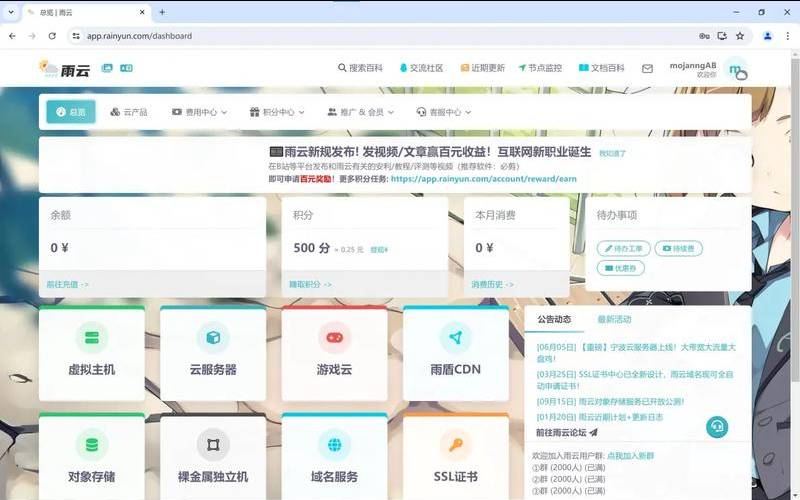
Task: Open Chrome's three-dot menu
Action: pos(787,36)
